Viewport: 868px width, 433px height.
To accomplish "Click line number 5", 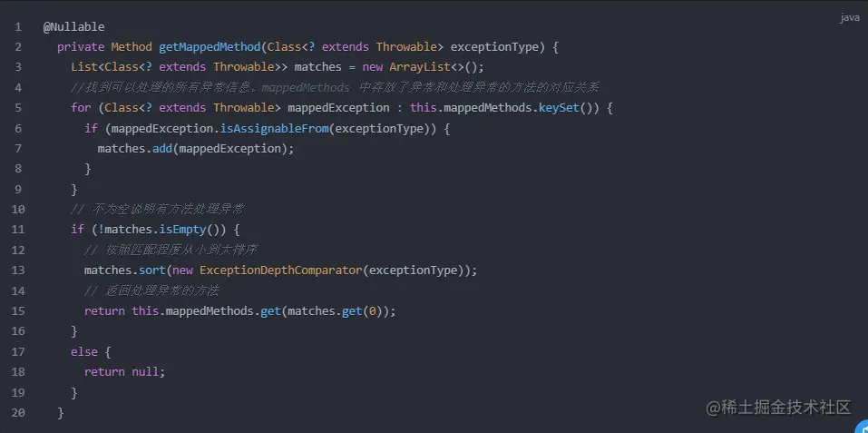I will [x=18, y=107].
